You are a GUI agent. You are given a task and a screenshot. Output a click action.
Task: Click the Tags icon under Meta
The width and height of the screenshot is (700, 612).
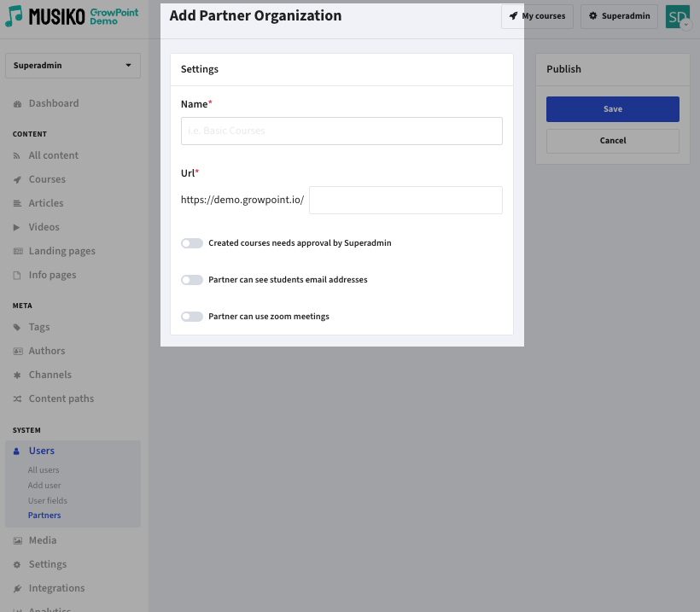point(17,328)
